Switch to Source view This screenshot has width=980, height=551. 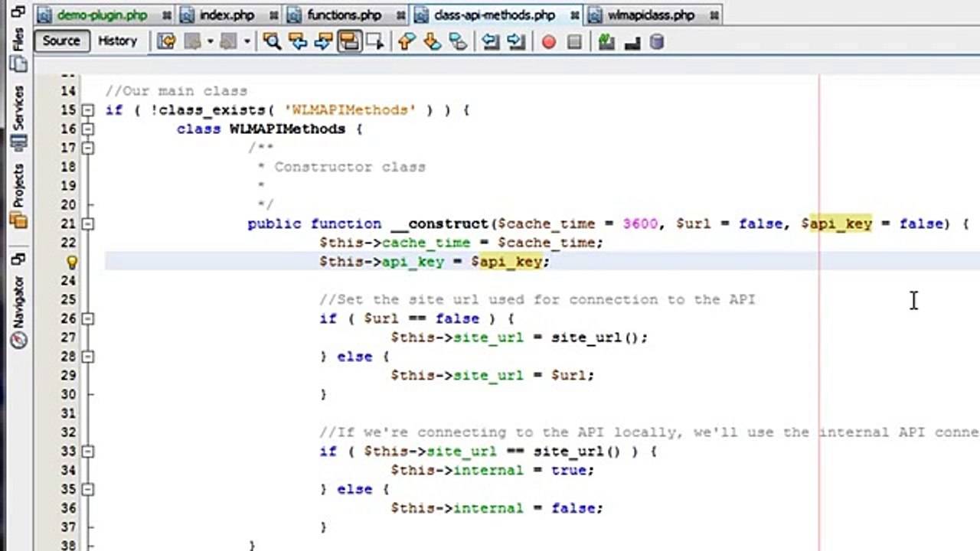point(61,41)
